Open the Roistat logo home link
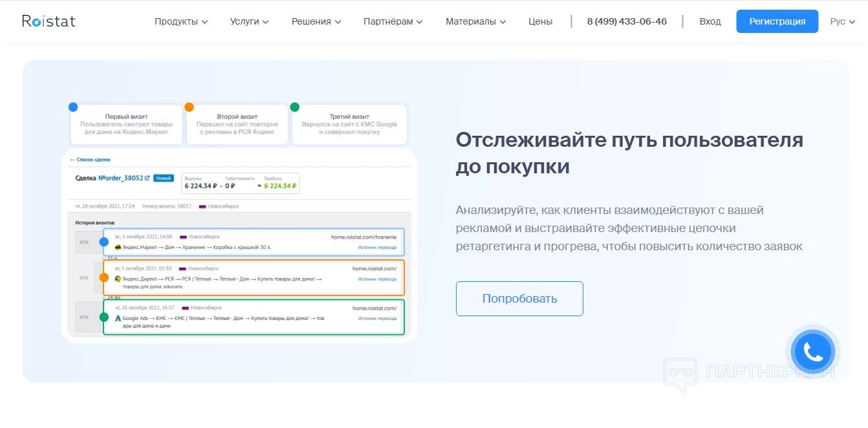The image size is (868, 428). tap(49, 21)
